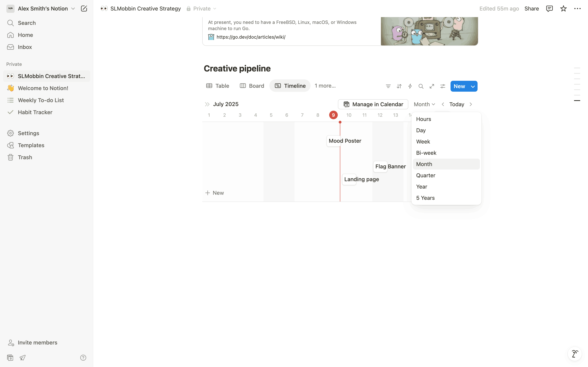Open the help question mark icon
Screen dimensions: 588x367
pyautogui.click(x=83, y=357)
